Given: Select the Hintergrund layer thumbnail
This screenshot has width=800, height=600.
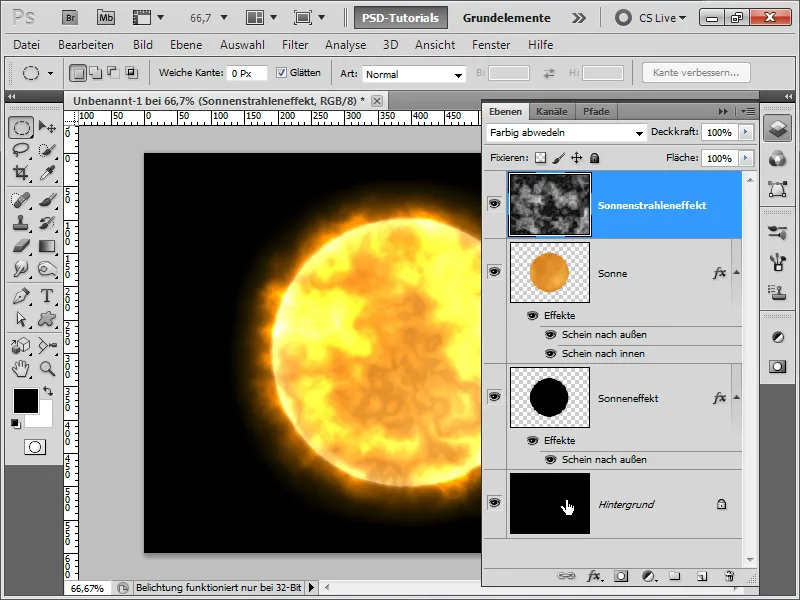Looking at the screenshot, I should pos(550,504).
